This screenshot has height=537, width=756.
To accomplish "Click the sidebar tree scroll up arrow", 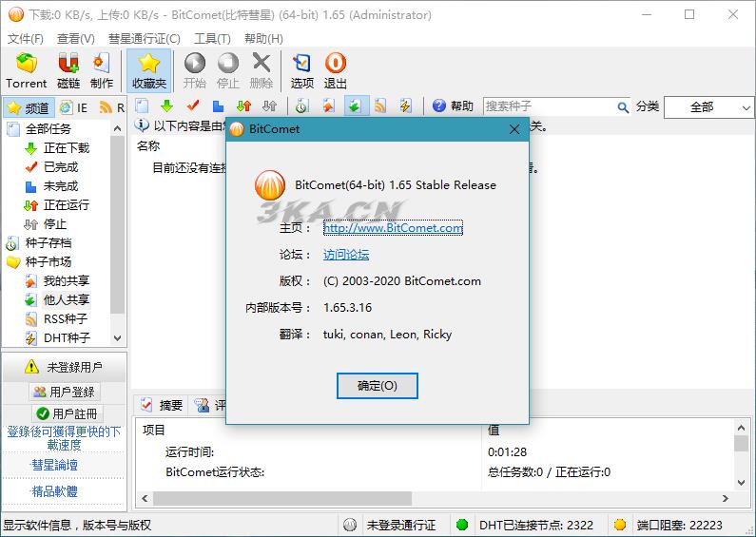I will 117,128.
